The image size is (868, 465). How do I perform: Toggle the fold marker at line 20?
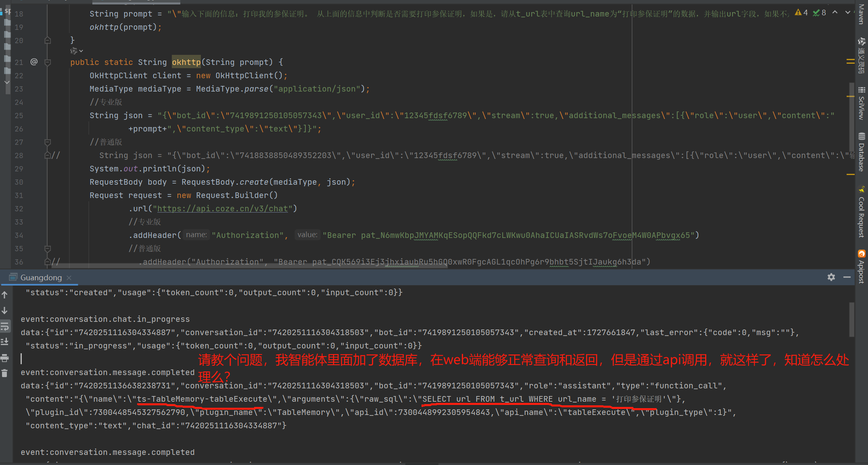click(48, 40)
